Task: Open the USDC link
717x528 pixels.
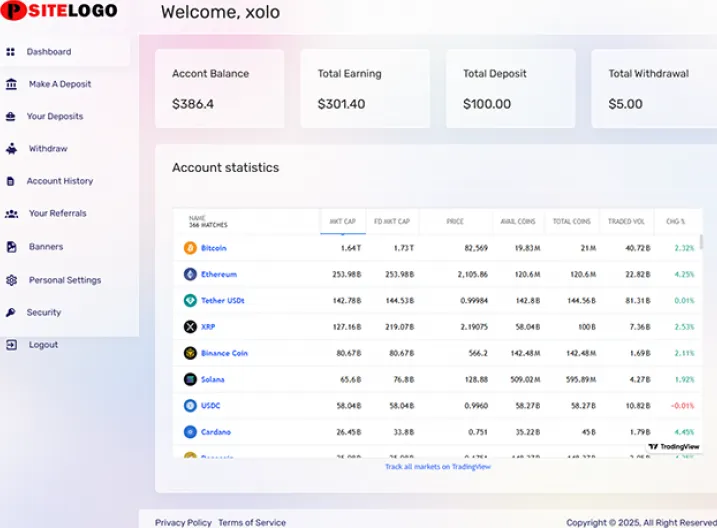Action: [x=210, y=405]
